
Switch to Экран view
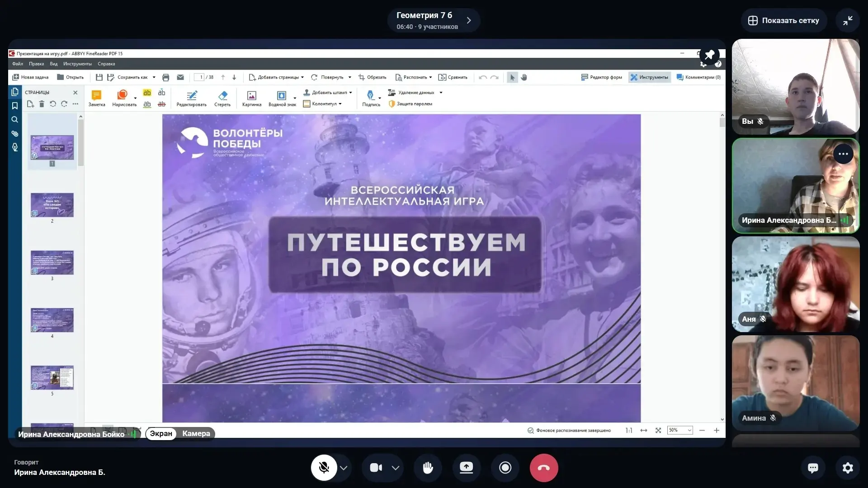(x=161, y=433)
